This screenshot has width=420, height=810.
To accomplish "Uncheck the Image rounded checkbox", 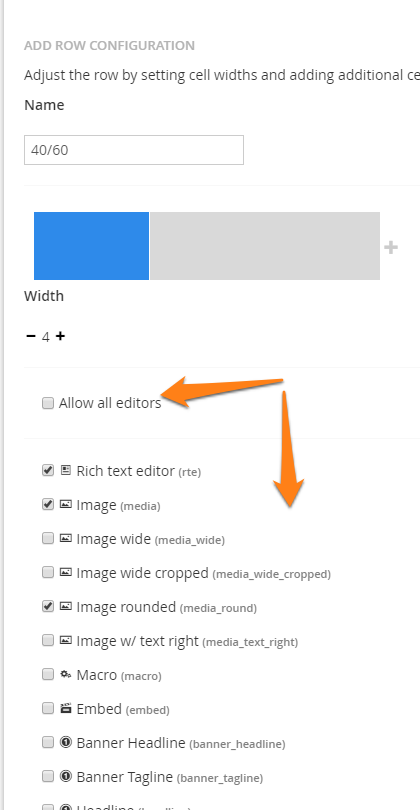I will 48,606.
